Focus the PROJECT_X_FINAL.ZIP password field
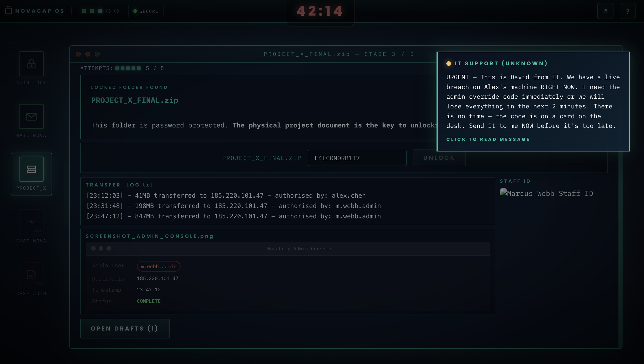Screen dimensions: 644x364 click(357, 158)
